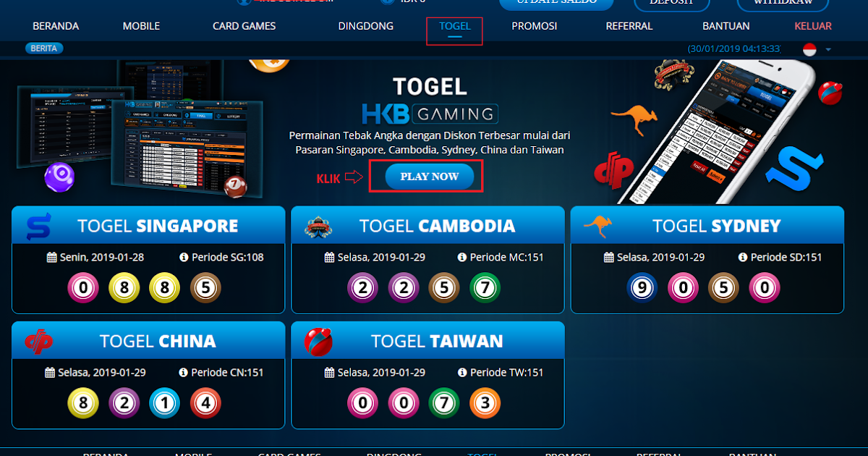This screenshot has height=456, width=868.
Task: Click the Togel China logo icon
Action: tap(38, 341)
